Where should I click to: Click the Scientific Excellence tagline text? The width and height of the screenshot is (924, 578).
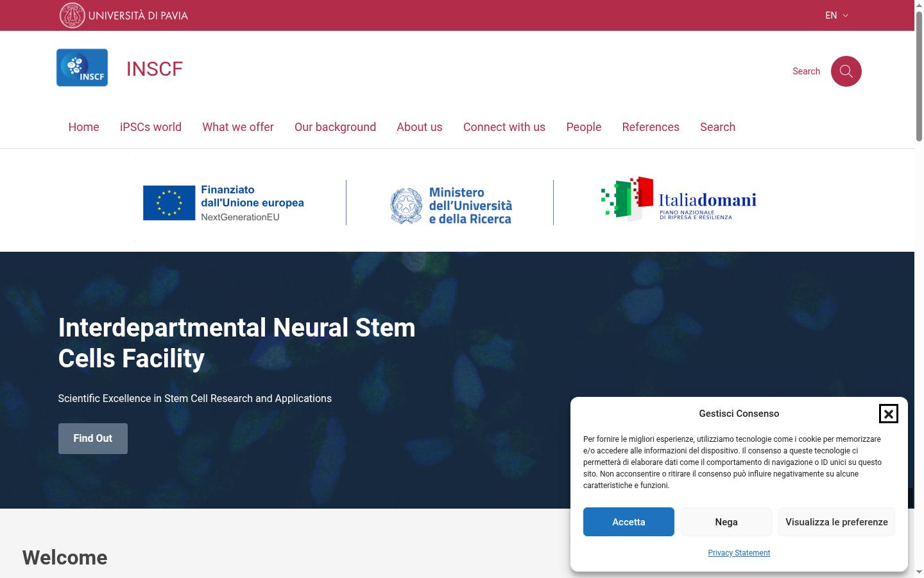(195, 398)
